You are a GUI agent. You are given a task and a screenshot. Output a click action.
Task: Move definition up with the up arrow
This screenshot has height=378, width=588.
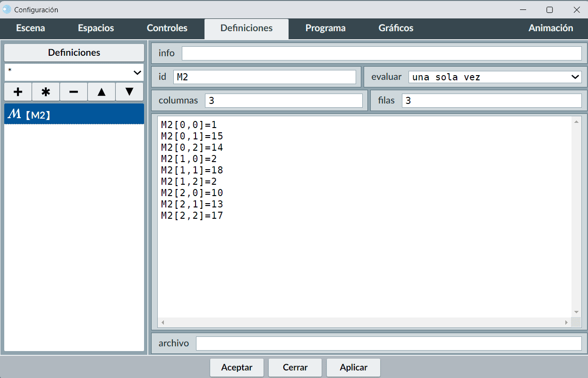(x=102, y=92)
